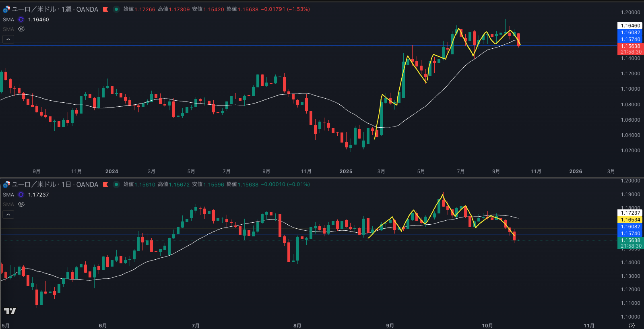Viewport: 644px width, 329px height.
Task: Click the red flag icon on daily chart
Action: (105, 184)
